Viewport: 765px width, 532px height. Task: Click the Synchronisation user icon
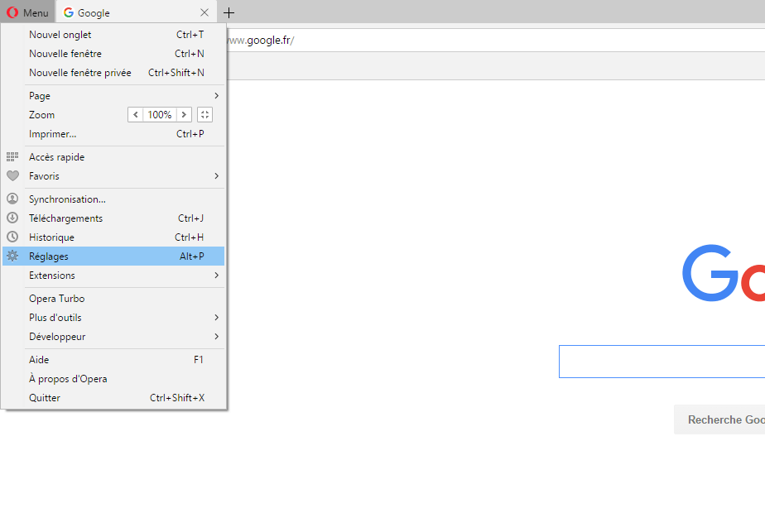(12, 199)
